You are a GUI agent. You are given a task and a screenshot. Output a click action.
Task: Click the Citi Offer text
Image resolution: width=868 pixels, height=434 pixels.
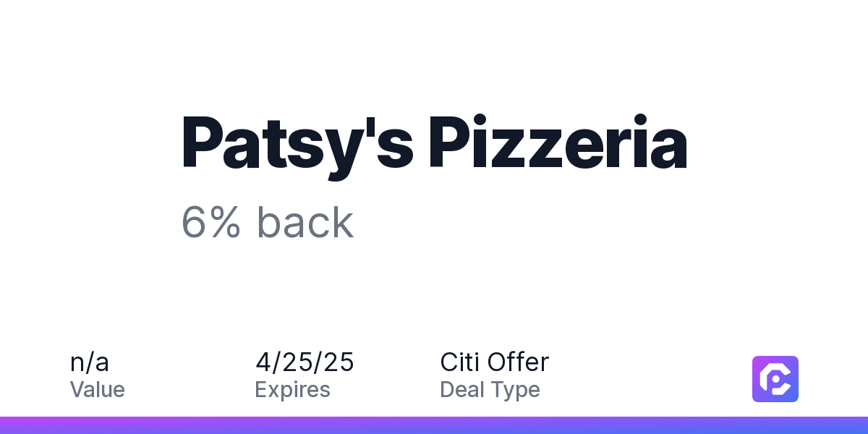click(495, 362)
